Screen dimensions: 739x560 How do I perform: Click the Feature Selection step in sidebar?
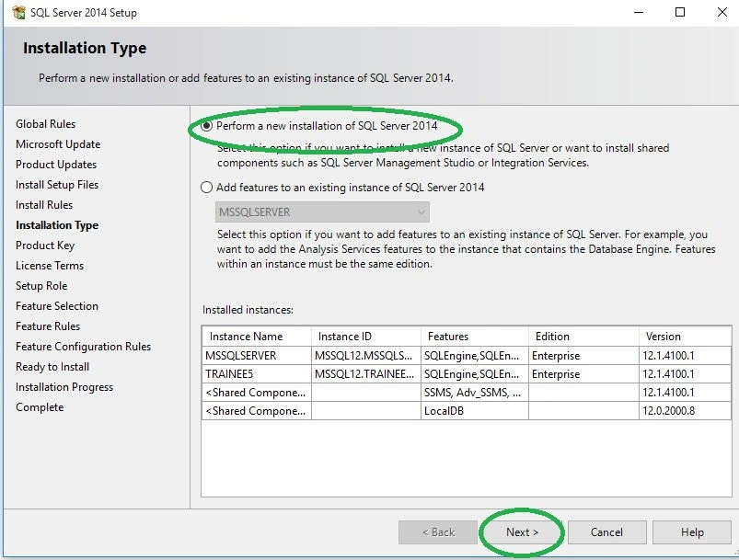pyautogui.click(x=57, y=306)
